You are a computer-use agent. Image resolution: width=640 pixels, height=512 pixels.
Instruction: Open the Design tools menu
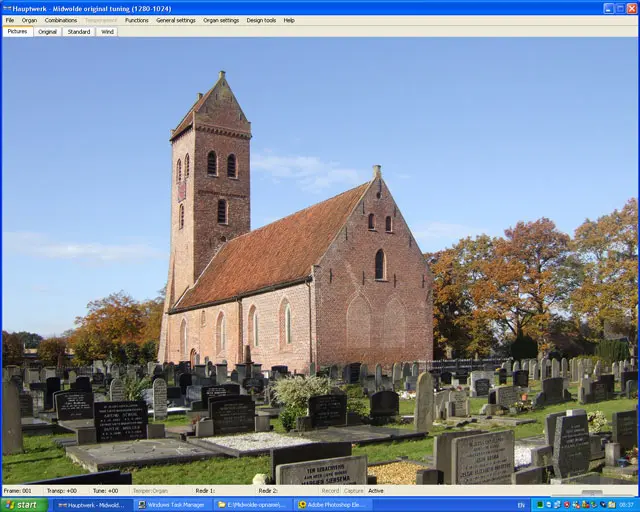(261, 20)
